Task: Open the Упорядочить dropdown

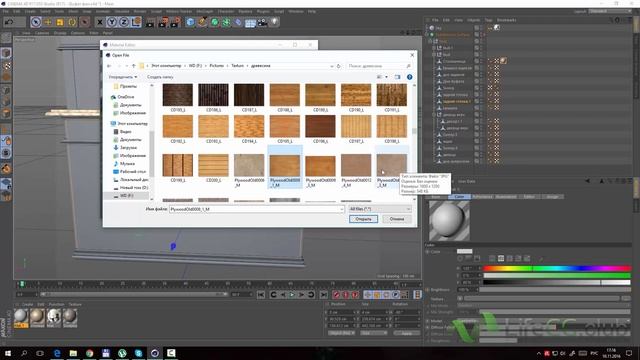Action: [x=122, y=77]
